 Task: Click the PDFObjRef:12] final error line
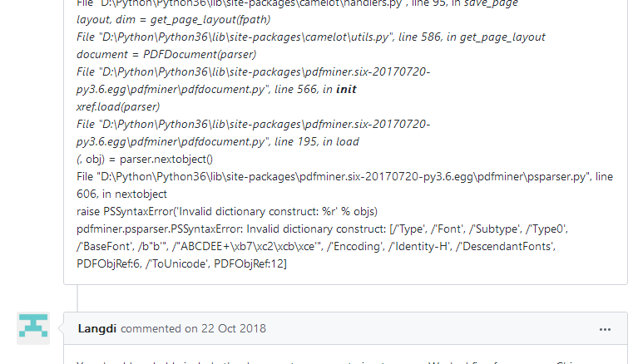[x=181, y=264]
